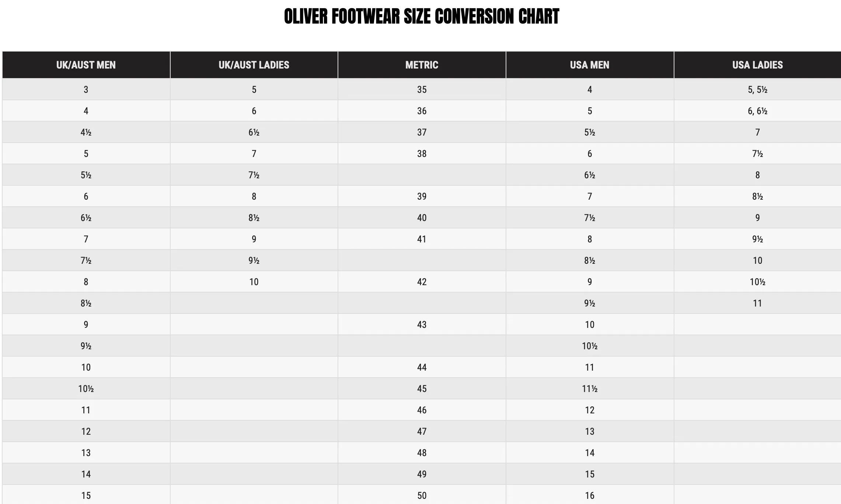Select the UK/AUST LADIES column header
This screenshot has height=504, width=841.
coord(254,65)
